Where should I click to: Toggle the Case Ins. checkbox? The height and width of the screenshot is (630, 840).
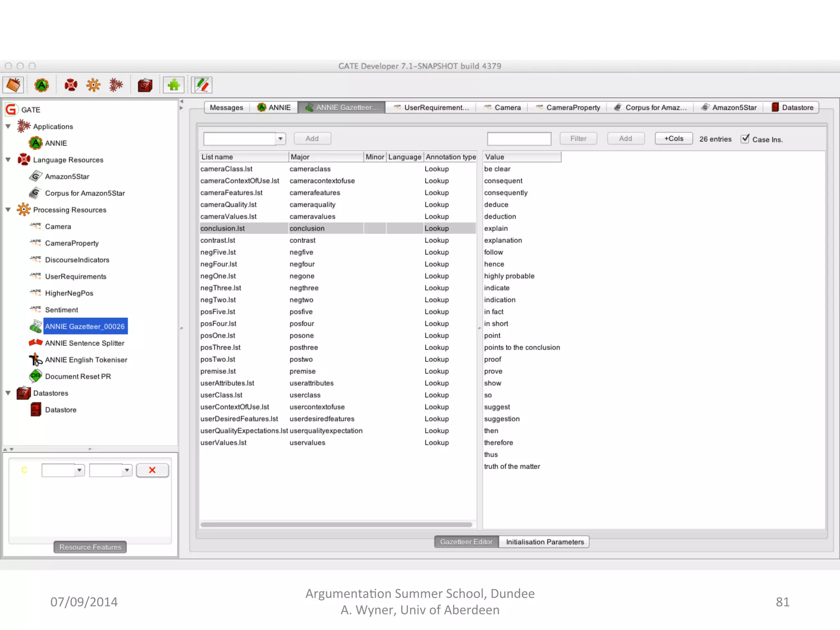pos(745,139)
